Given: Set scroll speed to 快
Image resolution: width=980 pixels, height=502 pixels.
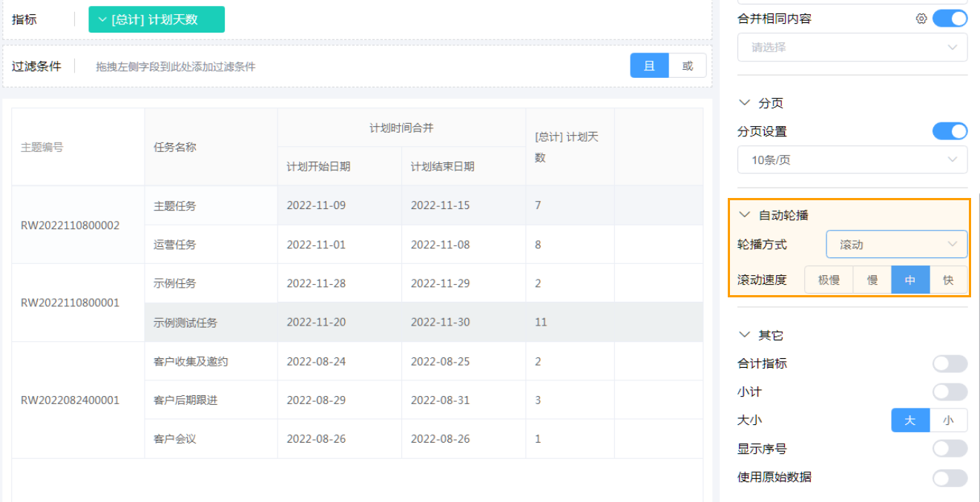Looking at the screenshot, I should pyautogui.click(x=950, y=280).
